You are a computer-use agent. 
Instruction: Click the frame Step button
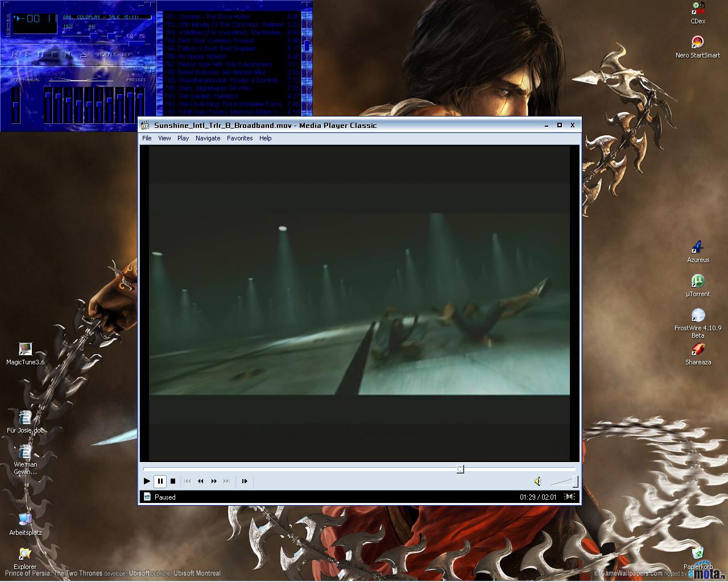[245, 481]
